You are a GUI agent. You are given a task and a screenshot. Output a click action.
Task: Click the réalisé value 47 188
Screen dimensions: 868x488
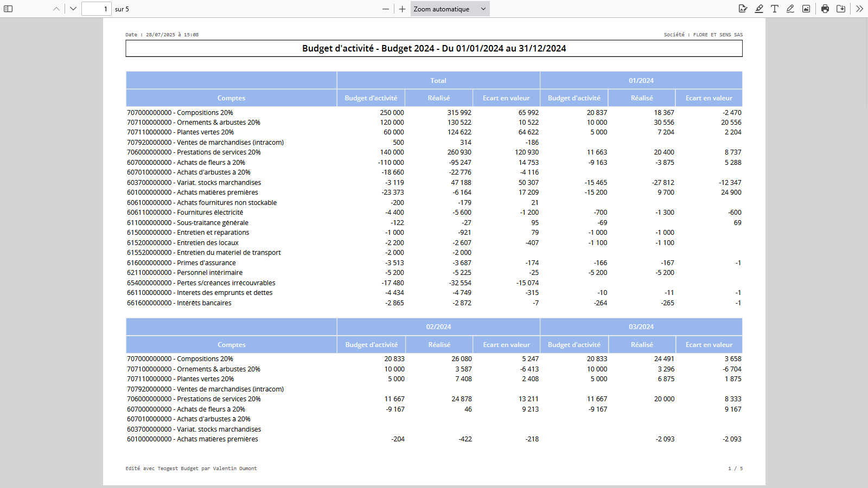[x=461, y=183]
